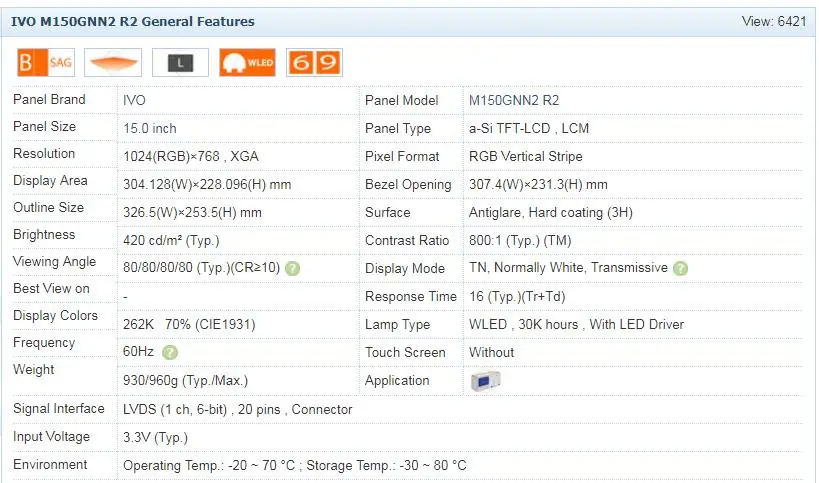
Task: Select the 15.0 inch panel size value
Action: click(150, 128)
